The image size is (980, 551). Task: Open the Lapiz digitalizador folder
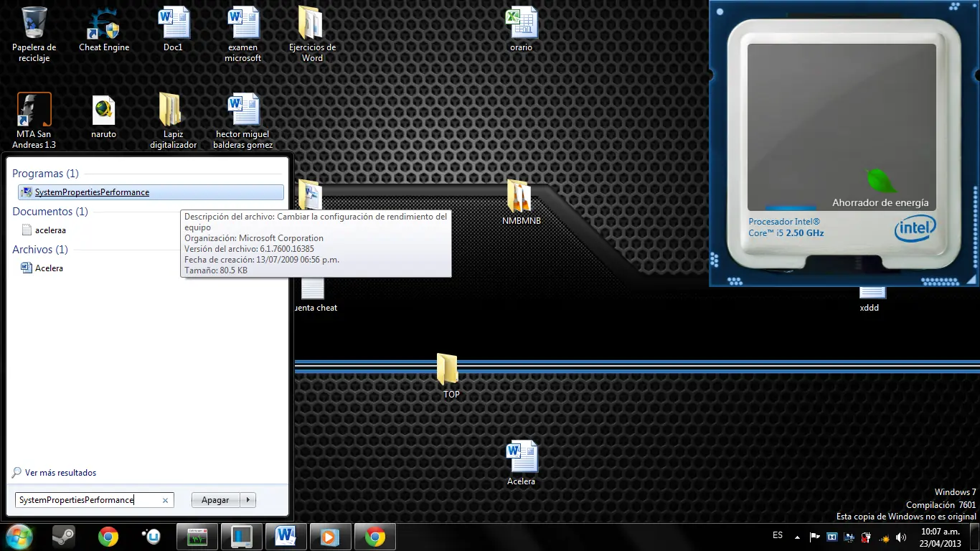click(x=173, y=121)
